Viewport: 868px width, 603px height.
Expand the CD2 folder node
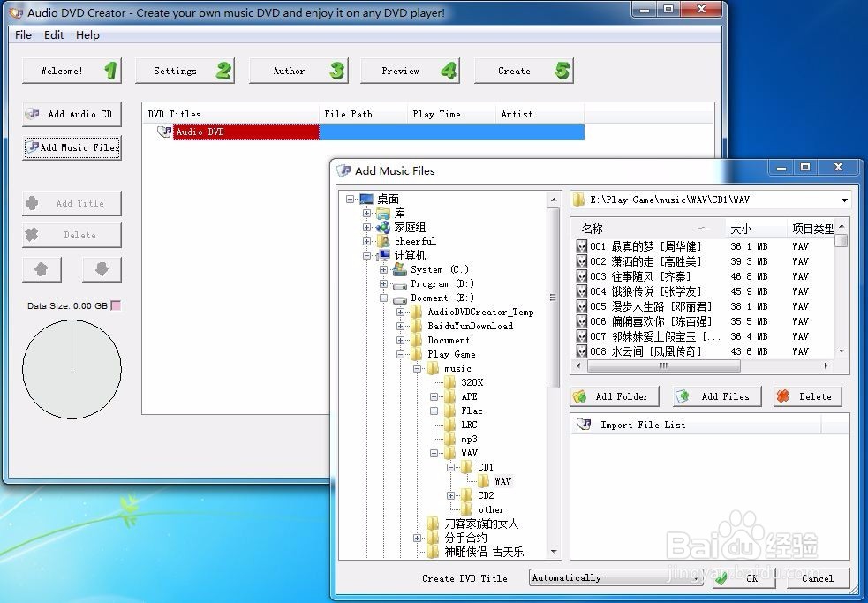(x=450, y=495)
